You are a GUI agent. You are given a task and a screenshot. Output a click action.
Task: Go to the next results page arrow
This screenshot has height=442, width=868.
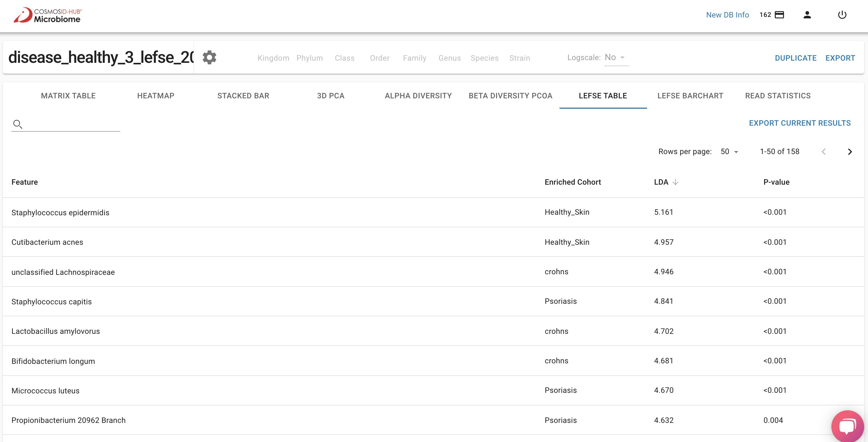click(x=849, y=152)
